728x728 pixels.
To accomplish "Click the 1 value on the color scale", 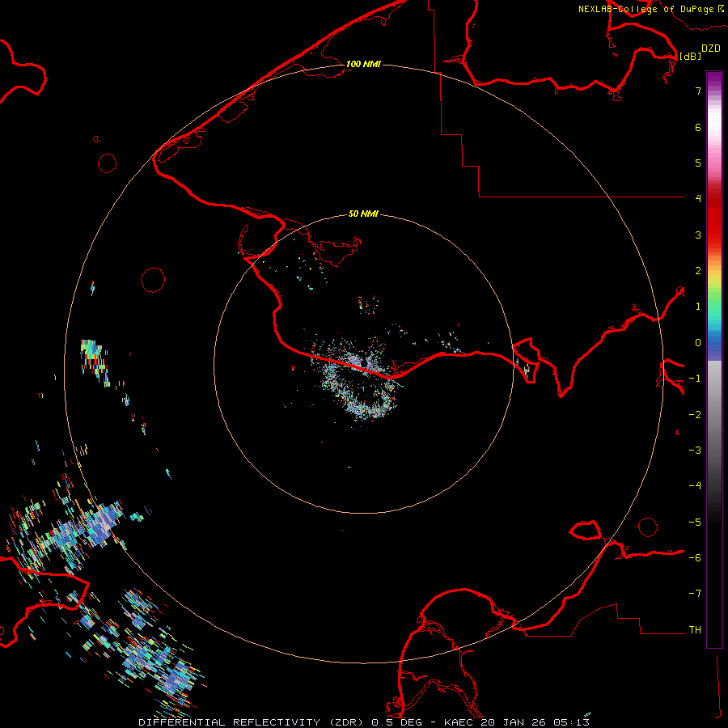I will [x=698, y=307].
